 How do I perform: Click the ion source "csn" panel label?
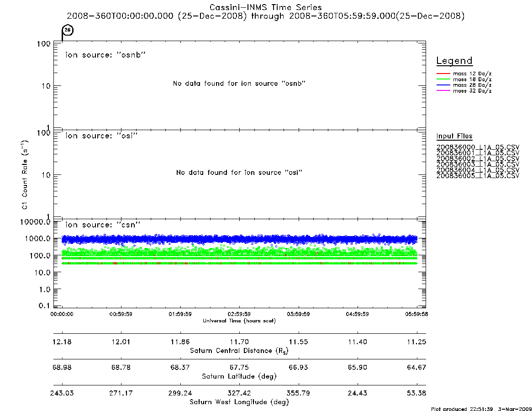(103, 225)
